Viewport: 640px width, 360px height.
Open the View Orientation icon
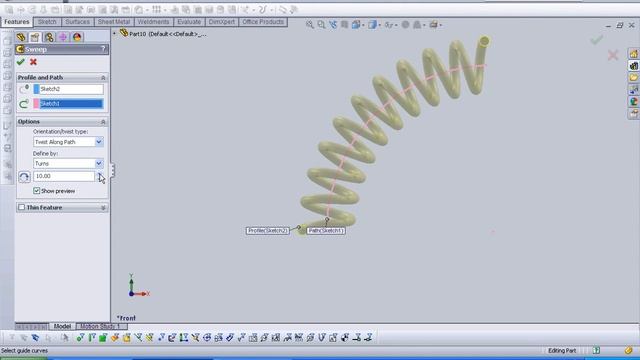pyautogui.click(x=356, y=25)
